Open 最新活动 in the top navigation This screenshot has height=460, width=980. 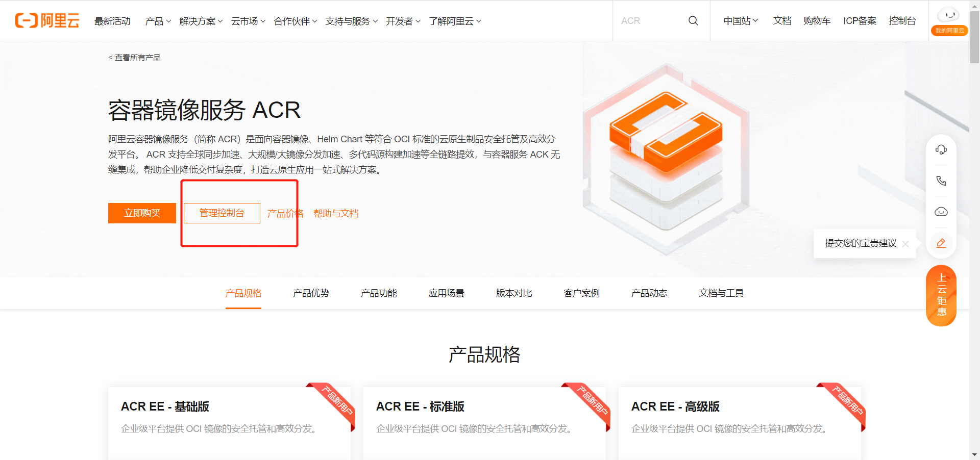click(113, 21)
